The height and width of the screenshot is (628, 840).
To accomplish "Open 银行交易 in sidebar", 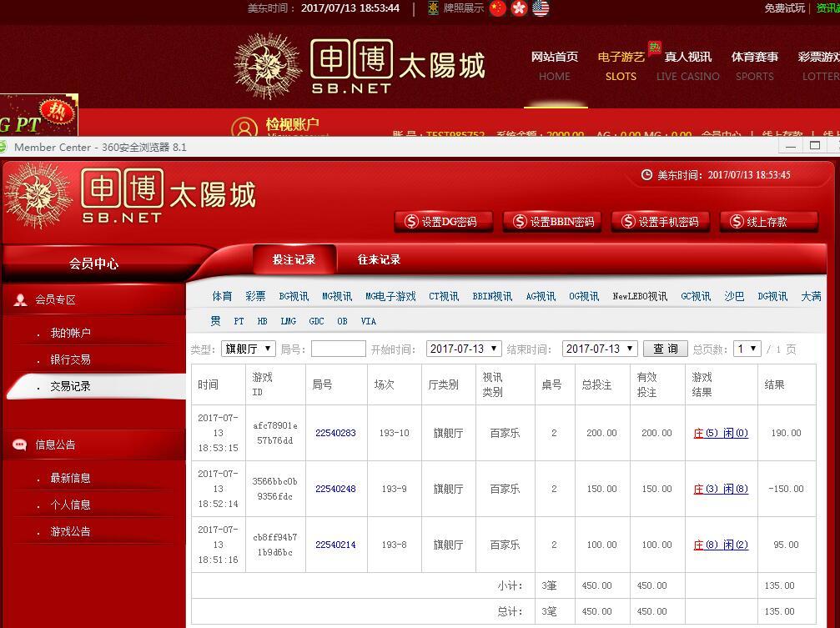I will 70,359.
